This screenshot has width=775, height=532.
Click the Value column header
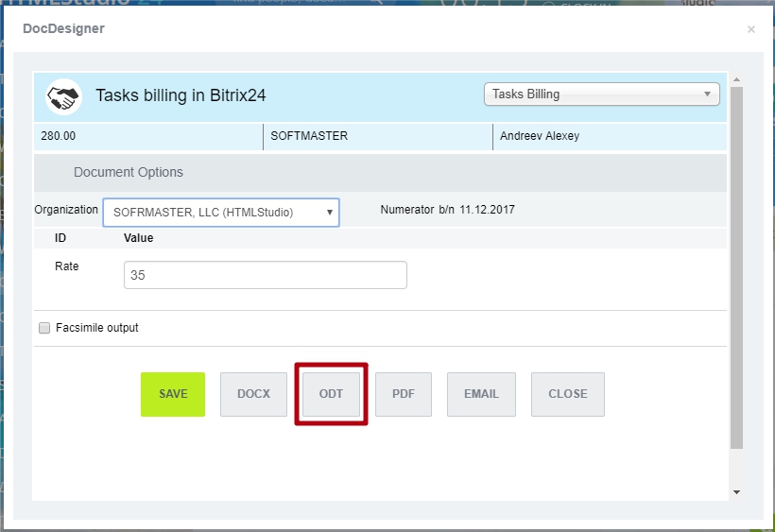[x=138, y=238]
